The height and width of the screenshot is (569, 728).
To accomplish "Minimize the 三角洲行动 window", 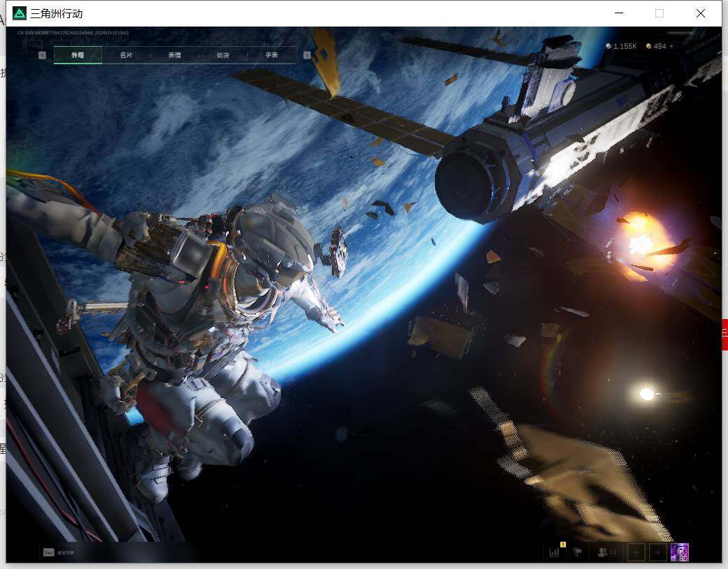I will point(619,13).
